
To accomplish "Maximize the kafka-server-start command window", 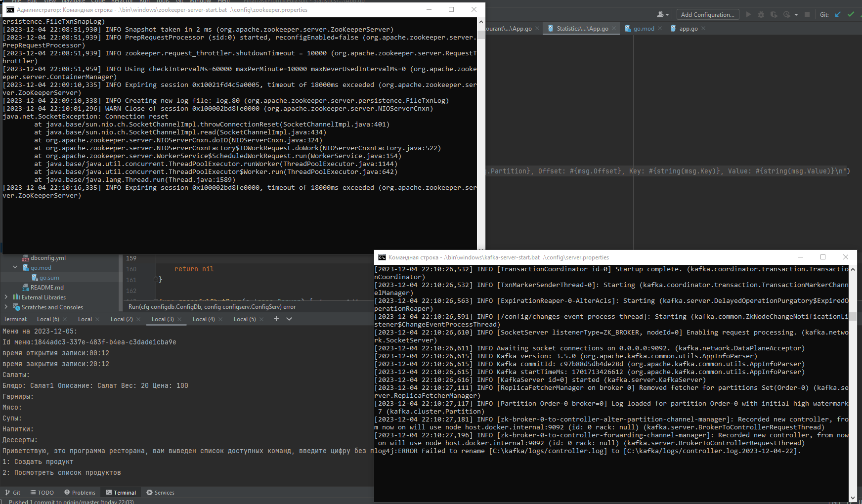I will click(823, 257).
